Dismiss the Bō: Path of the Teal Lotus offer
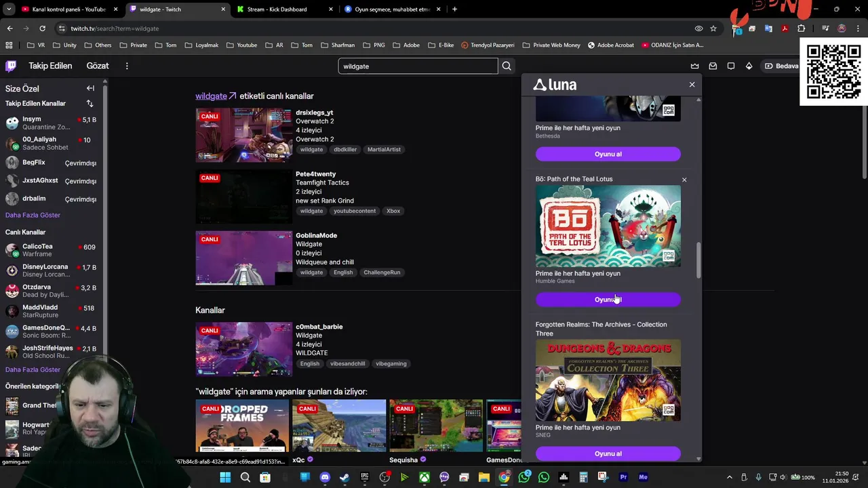Screen dimensions: 868x488 tap(684, 180)
